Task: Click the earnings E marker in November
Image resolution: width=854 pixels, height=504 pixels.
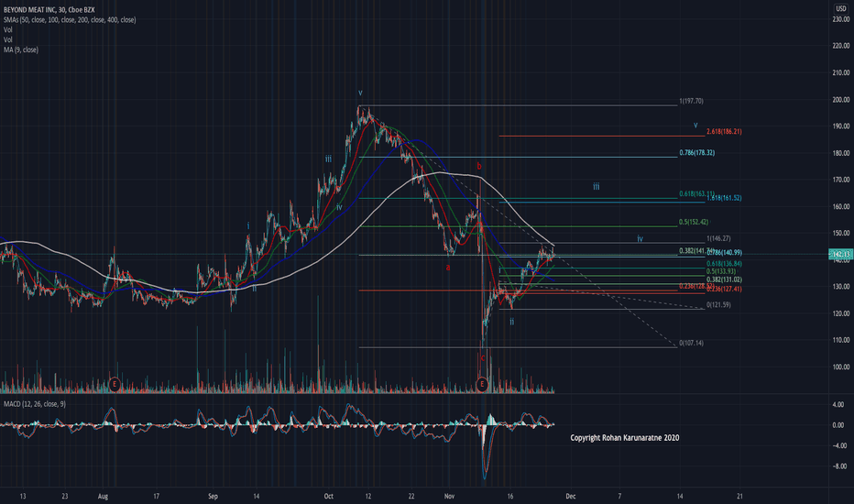Action: click(481, 384)
